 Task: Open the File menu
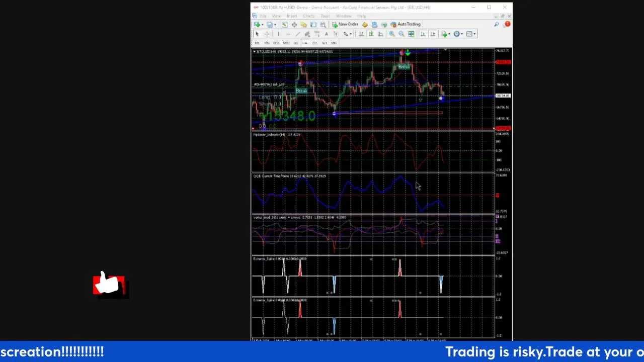[x=263, y=16]
